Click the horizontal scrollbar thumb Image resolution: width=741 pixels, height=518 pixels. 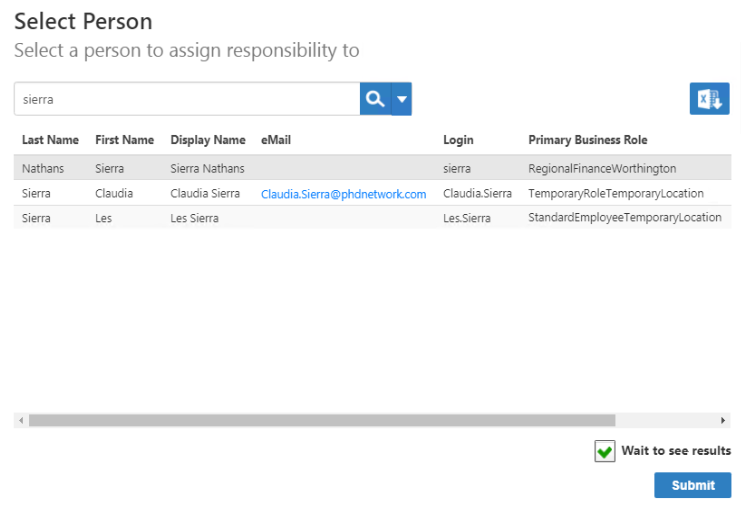click(322, 421)
